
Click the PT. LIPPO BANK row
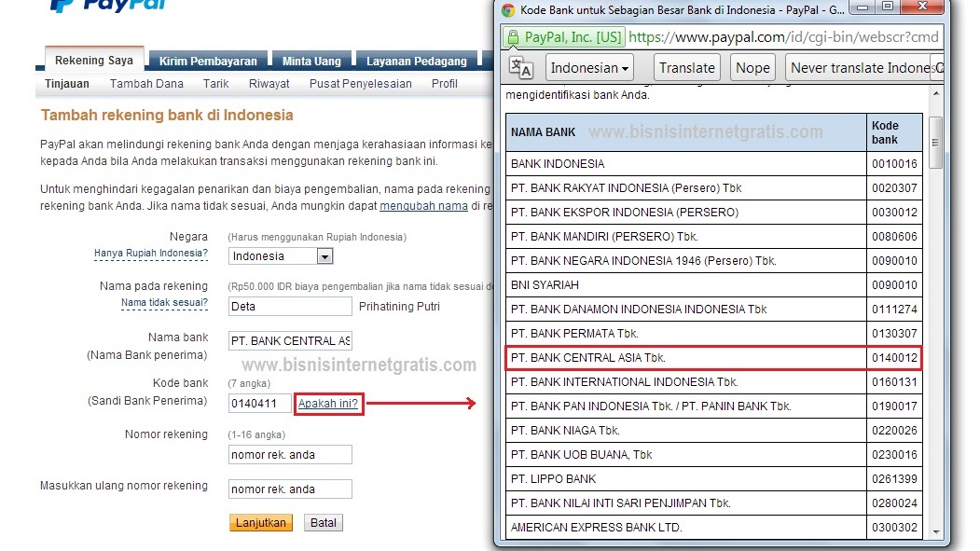click(713, 479)
